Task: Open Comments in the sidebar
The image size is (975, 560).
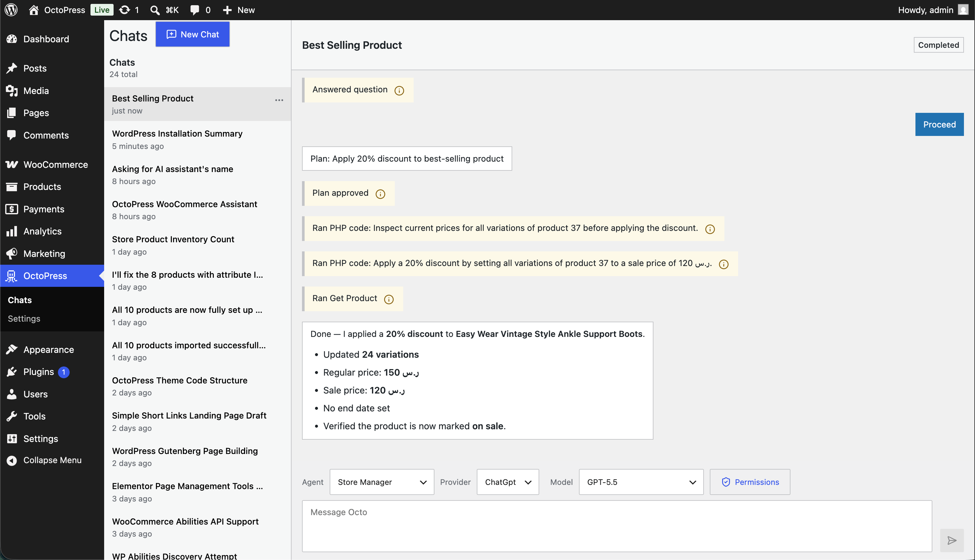Action: (x=52, y=135)
